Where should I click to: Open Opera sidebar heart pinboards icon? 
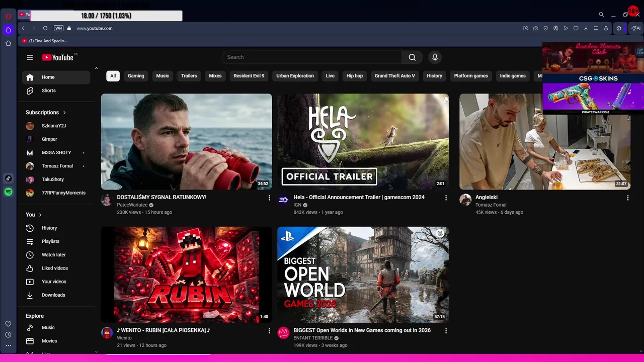click(x=8, y=324)
